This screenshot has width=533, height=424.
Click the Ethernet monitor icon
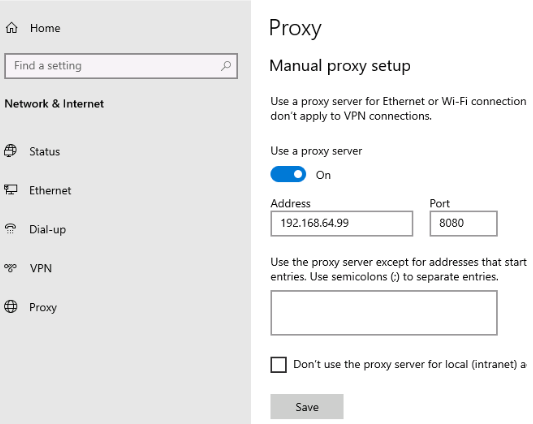click(x=11, y=190)
